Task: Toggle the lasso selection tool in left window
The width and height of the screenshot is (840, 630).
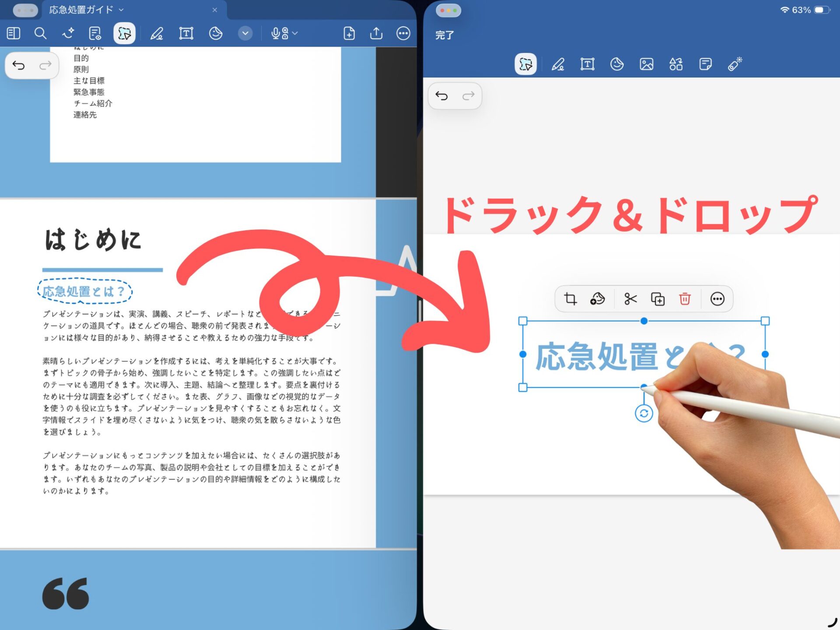Action: coord(124,33)
